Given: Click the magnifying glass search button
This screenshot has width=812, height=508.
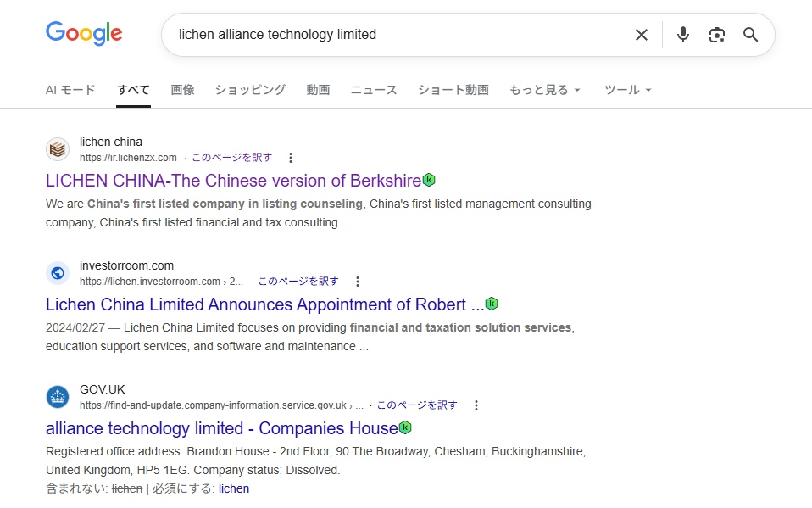Looking at the screenshot, I should point(750,35).
